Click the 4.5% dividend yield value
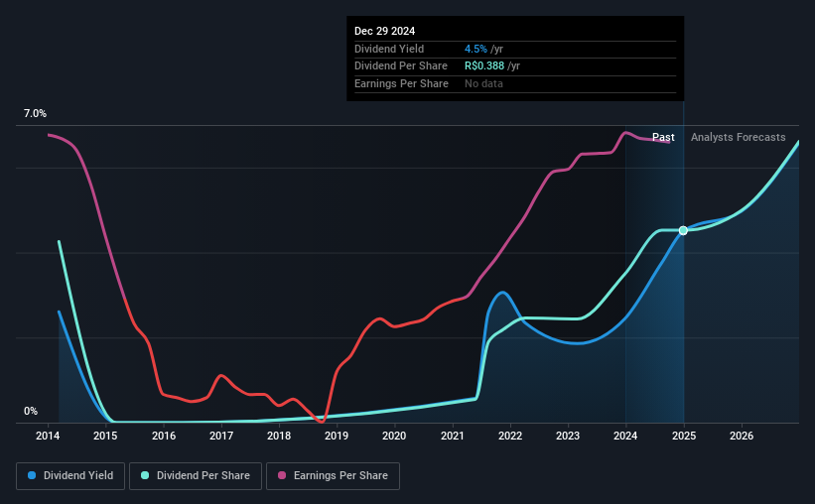The image size is (815, 504). tap(475, 49)
